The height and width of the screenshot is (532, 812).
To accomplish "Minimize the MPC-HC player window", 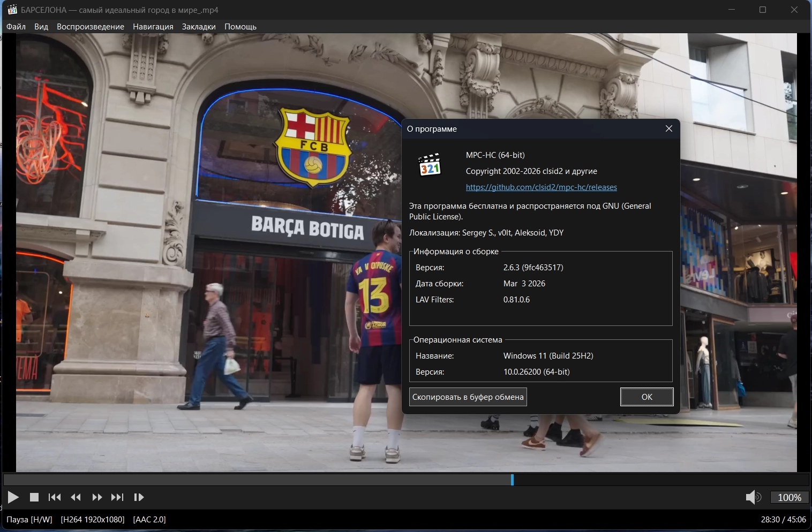I will (732, 10).
